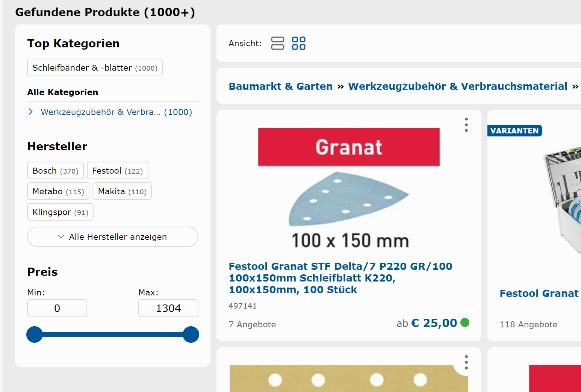This screenshot has height=392, width=581.
Task: Open three-dot menu on Festool Delta/7 card
Action: 466,125
